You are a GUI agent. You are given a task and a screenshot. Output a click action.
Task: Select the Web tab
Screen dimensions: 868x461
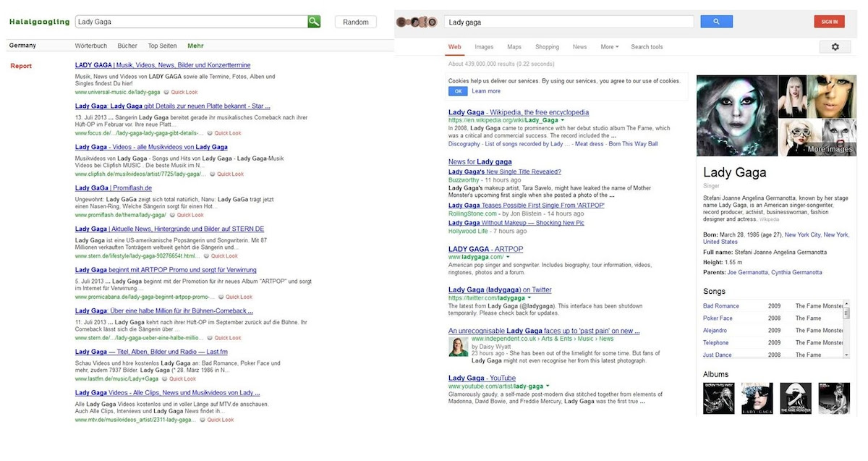click(454, 47)
